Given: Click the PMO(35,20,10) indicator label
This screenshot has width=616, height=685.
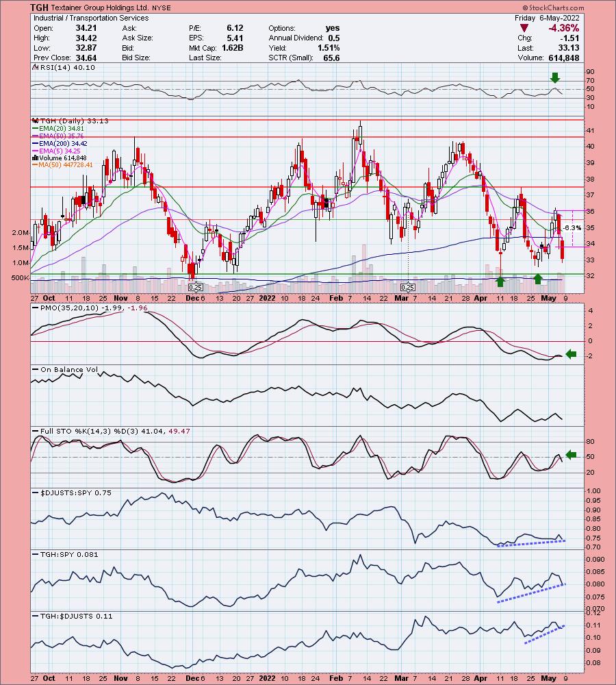Looking at the screenshot, I should coord(90,308).
